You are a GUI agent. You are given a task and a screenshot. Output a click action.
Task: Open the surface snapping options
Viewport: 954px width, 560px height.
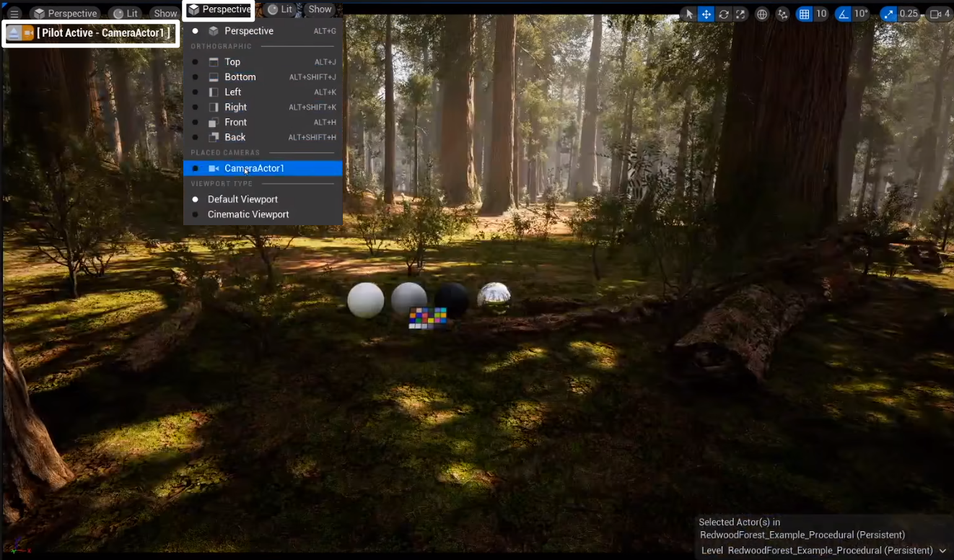pyautogui.click(x=783, y=14)
